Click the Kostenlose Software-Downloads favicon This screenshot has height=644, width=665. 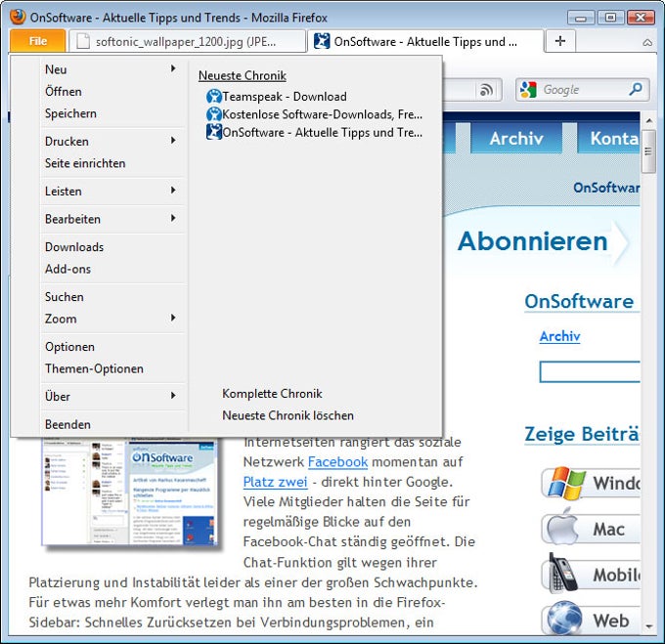pos(214,114)
